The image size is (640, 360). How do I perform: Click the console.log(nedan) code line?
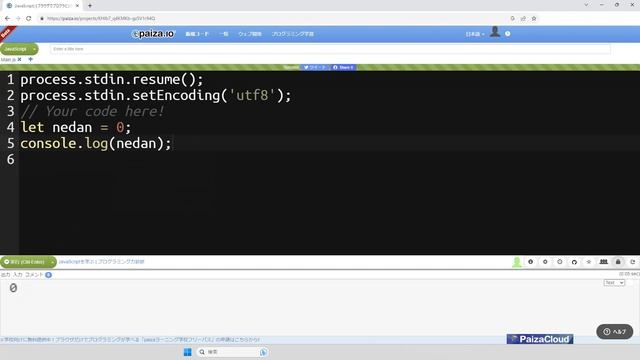96,143
